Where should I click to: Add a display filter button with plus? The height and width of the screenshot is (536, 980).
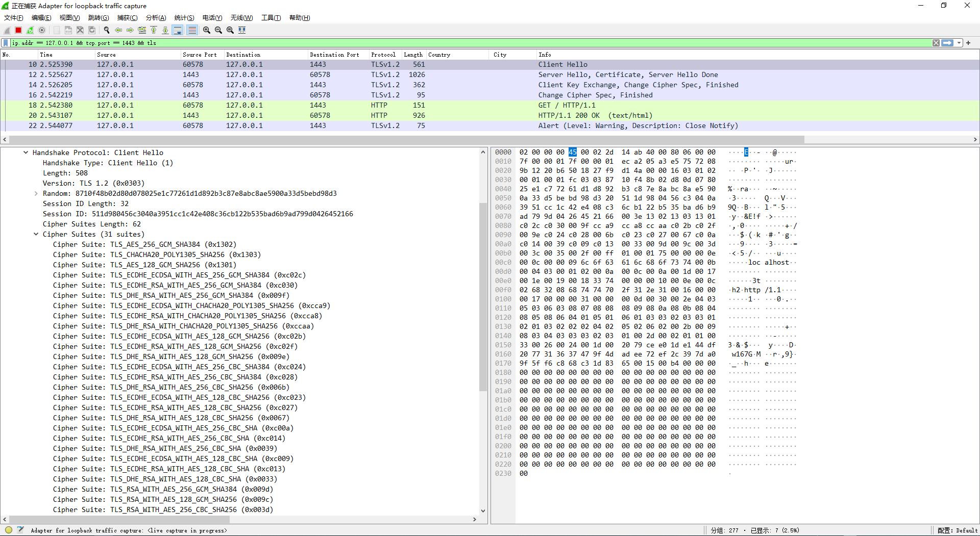pos(968,43)
